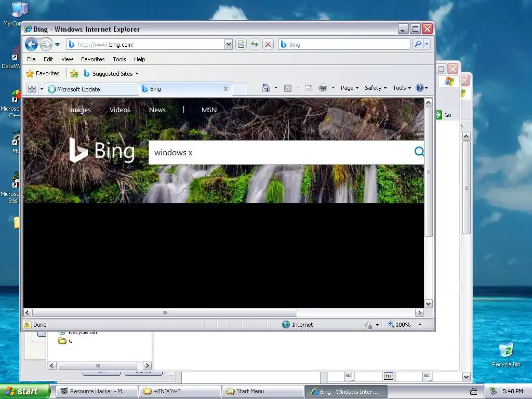Screen dimensions: 532x399
Task: Open the Favorites menu
Action: tap(92, 59)
